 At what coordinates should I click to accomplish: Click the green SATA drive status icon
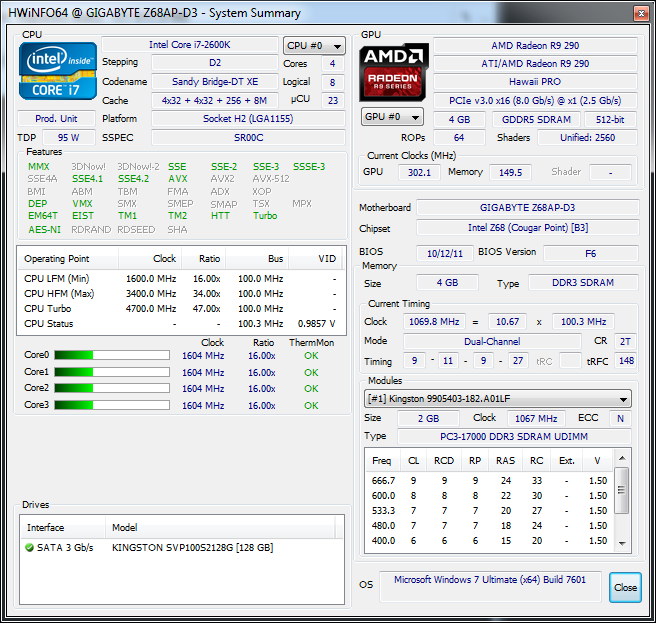click(x=29, y=547)
